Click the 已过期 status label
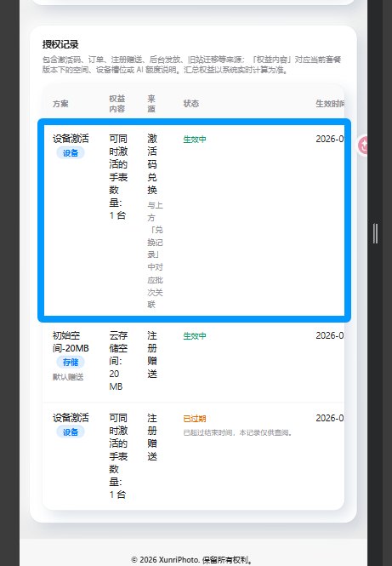392x566 pixels. pyautogui.click(x=195, y=419)
